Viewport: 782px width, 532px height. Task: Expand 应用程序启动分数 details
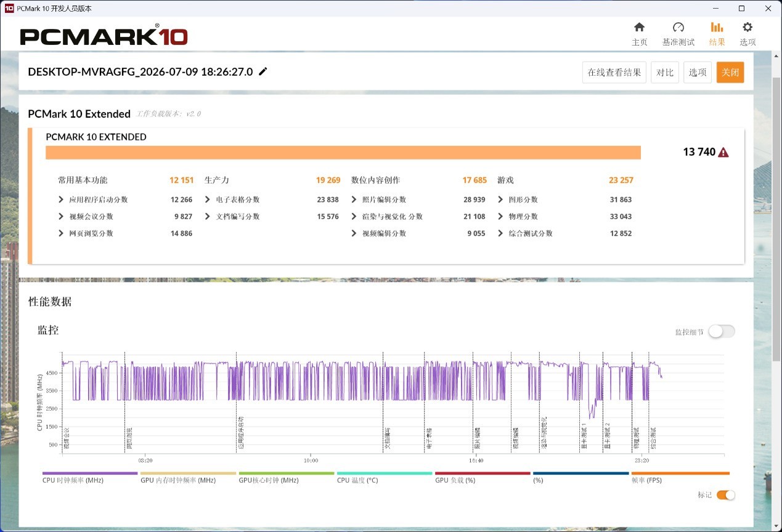point(61,199)
